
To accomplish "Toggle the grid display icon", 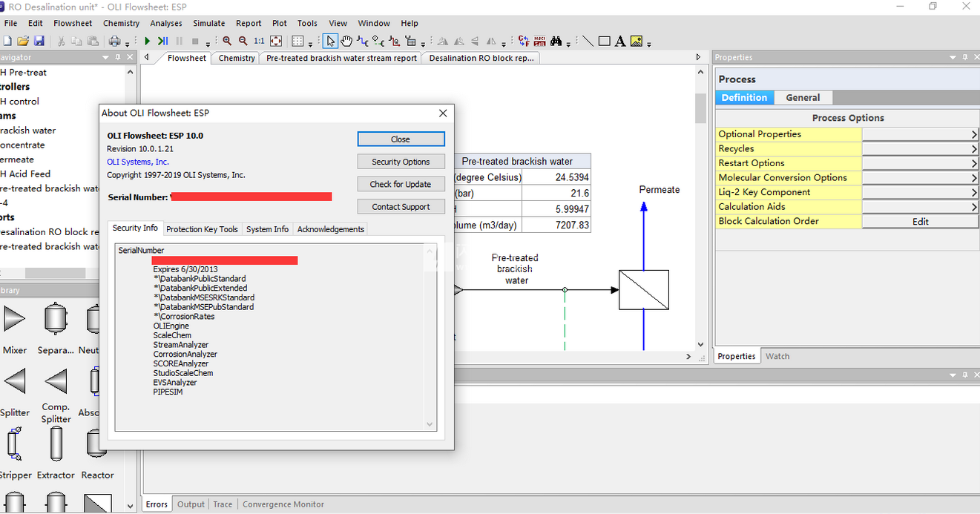I will click(297, 42).
